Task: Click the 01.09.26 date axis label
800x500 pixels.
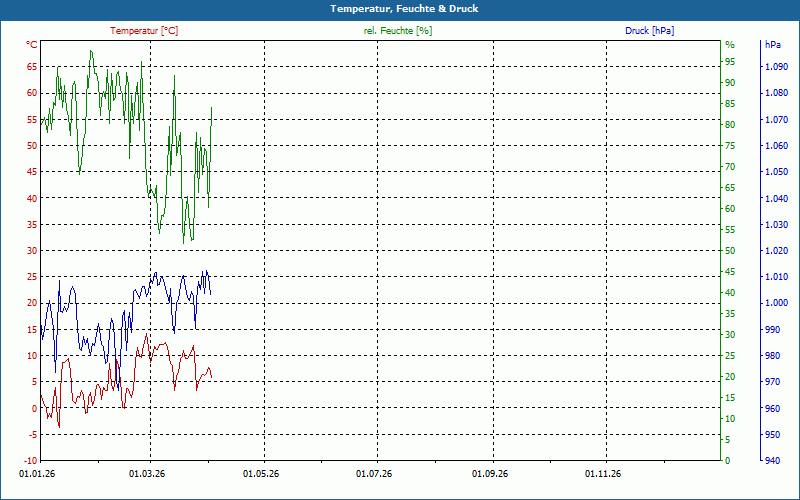Action: [x=491, y=474]
